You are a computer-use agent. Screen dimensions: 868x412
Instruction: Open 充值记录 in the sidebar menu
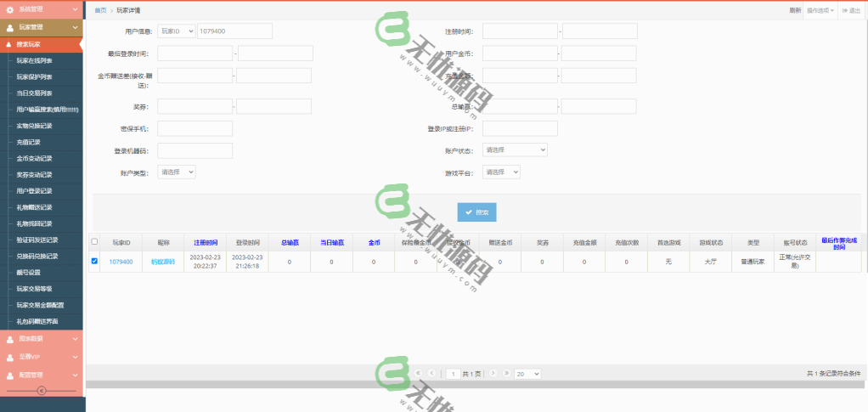[29, 142]
